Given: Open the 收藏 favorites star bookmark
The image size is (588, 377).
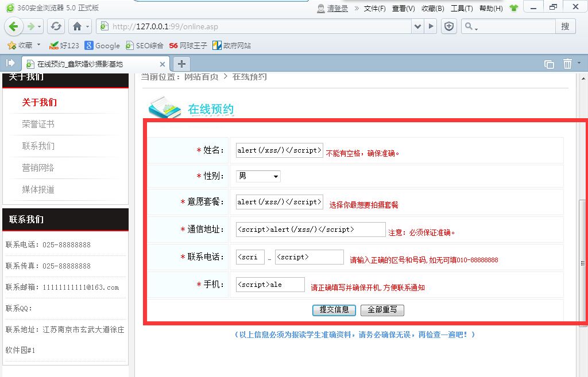Looking at the screenshot, I should 20,45.
